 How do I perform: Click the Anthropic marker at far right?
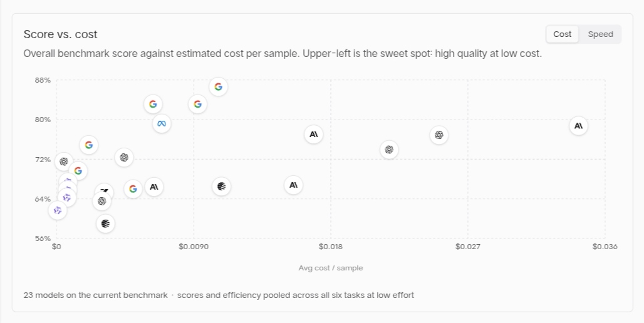(579, 126)
